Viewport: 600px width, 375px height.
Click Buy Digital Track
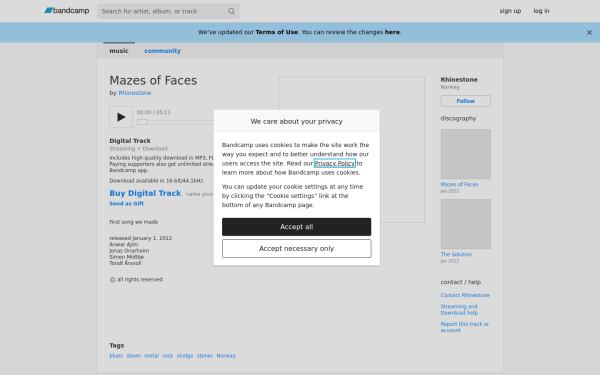(x=145, y=193)
